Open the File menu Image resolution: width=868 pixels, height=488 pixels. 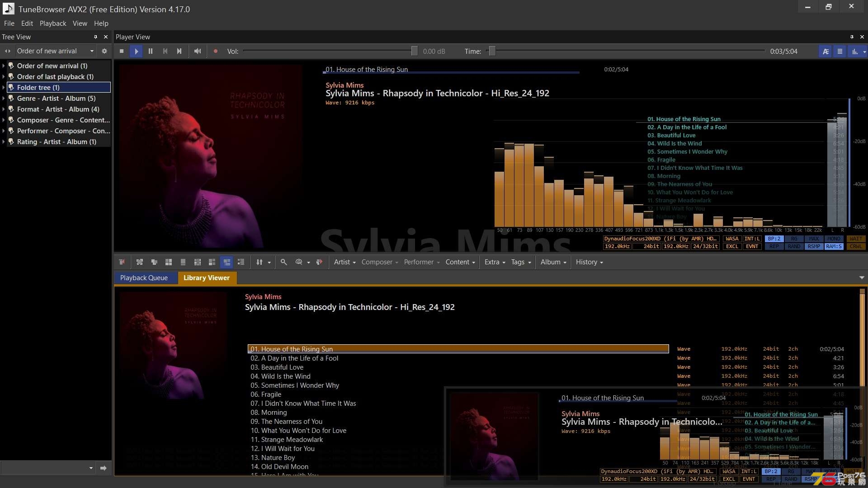tap(9, 23)
